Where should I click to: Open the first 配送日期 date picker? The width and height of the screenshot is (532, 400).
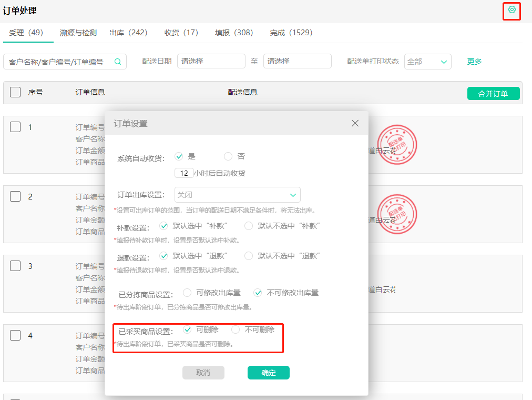click(x=211, y=61)
